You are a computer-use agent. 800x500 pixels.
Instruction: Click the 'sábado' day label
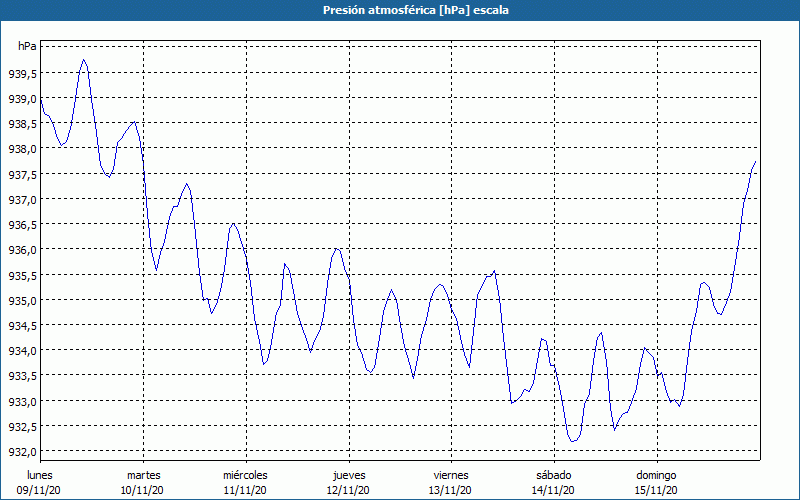click(554, 475)
